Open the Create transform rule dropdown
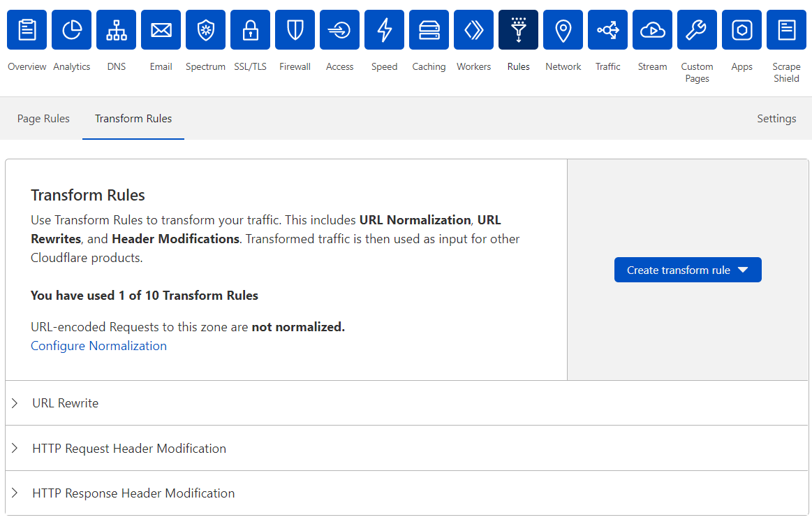This screenshot has height=522, width=812. coord(688,270)
